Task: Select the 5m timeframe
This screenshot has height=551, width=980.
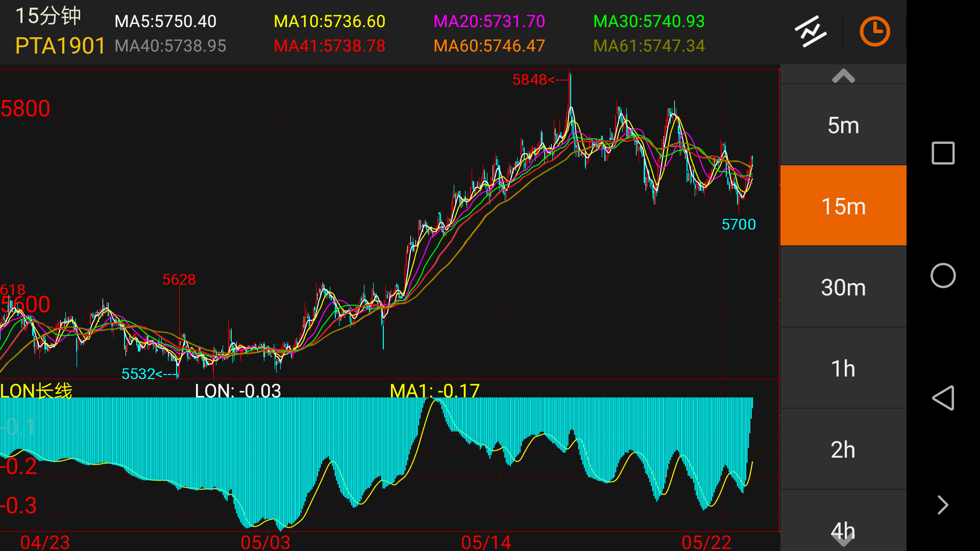Action: (x=843, y=125)
